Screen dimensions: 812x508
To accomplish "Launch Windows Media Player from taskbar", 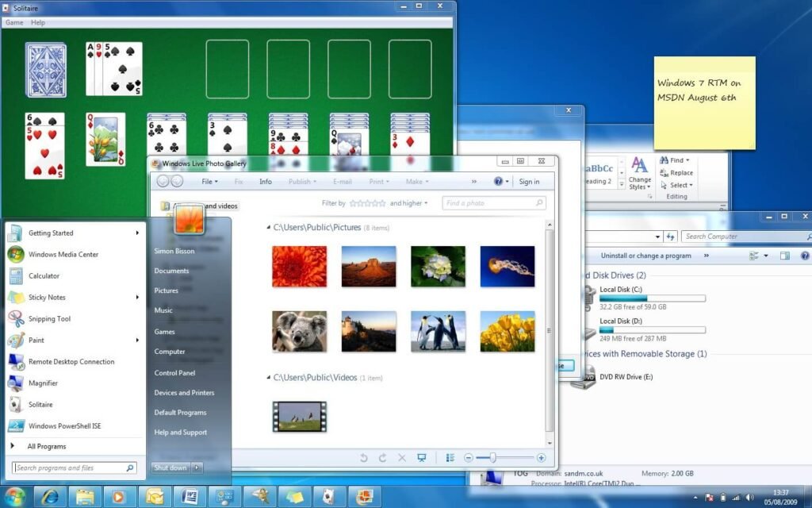I will point(120,497).
